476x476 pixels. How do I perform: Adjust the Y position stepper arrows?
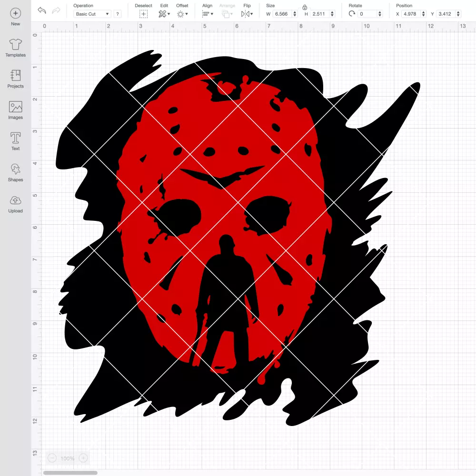[x=458, y=14]
